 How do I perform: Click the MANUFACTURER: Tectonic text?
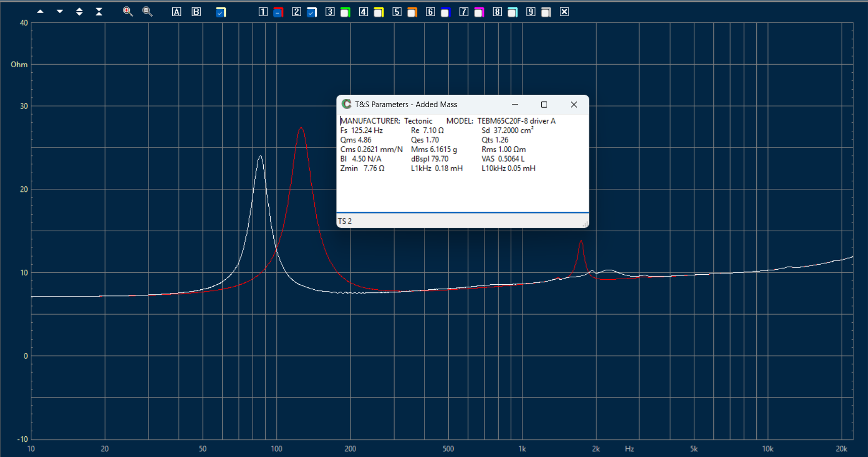[x=387, y=121]
